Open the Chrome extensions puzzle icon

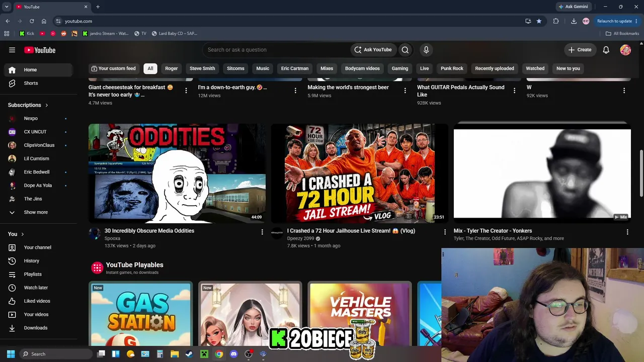pyautogui.click(x=556, y=21)
